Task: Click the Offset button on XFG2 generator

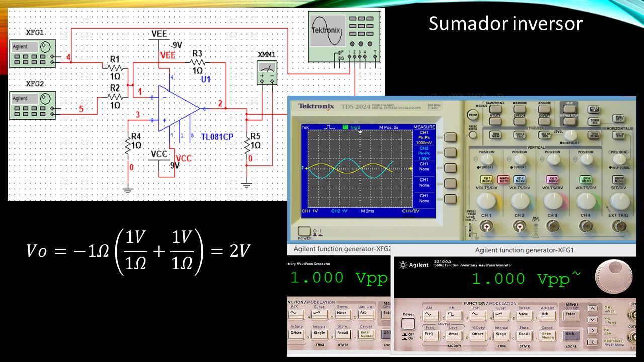Action: pos(296,334)
